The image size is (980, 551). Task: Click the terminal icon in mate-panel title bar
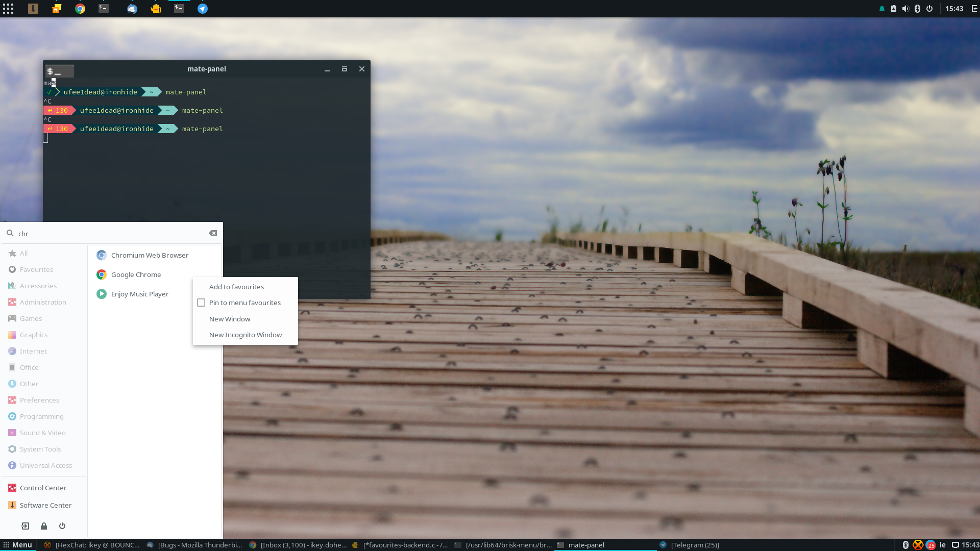pos(60,70)
